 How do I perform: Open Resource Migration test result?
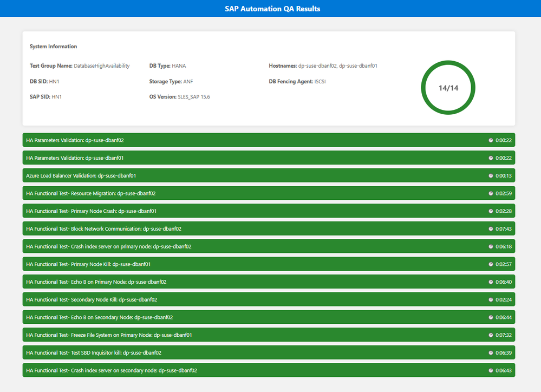[269, 193]
